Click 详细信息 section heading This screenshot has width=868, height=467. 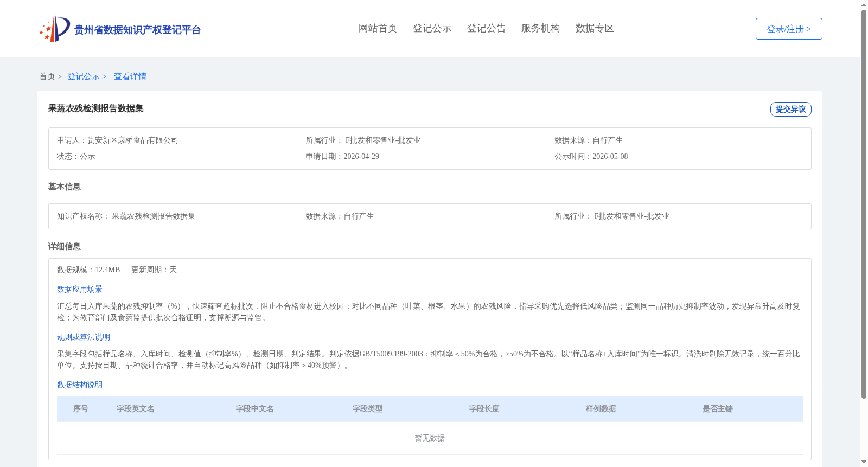tap(64, 246)
